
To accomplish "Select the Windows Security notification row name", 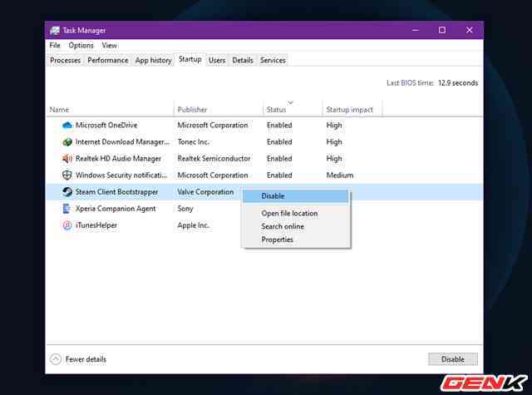I will pyautogui.click(x=121, y=175).
